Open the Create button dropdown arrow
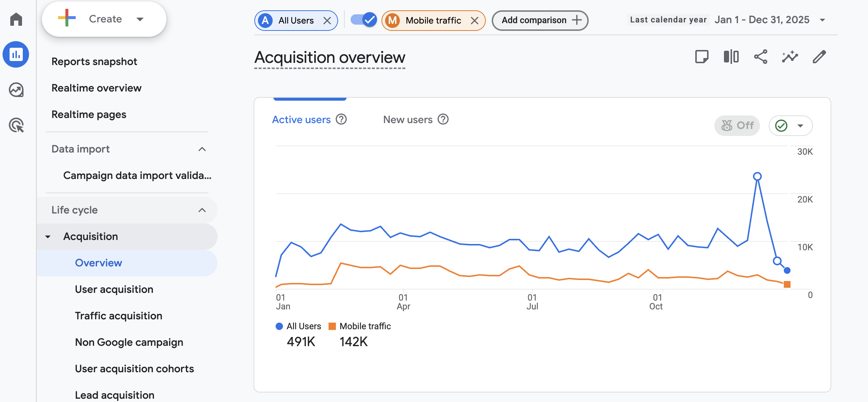This screenshot has height=402, width=868. click(x=140, y=19)
